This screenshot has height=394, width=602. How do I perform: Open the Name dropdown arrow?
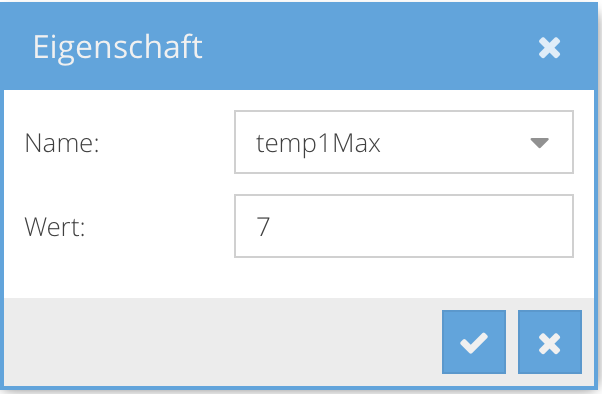[539, 143]
